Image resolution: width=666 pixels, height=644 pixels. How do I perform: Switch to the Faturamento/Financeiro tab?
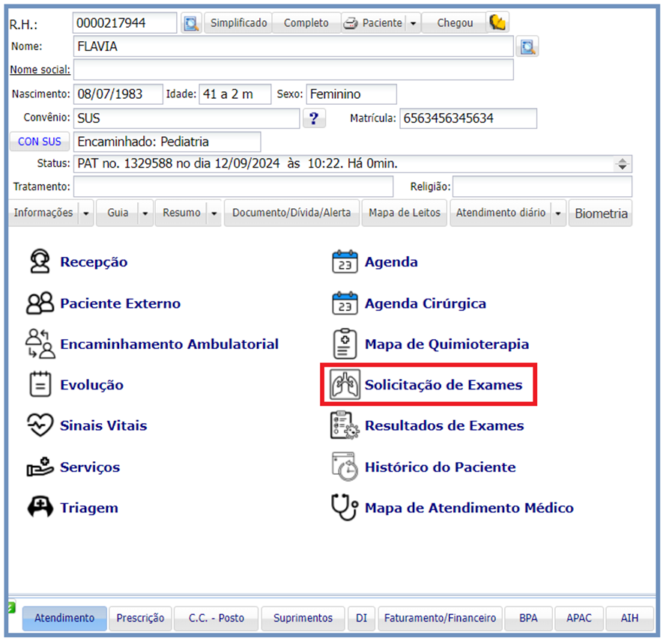click(440, 618)
